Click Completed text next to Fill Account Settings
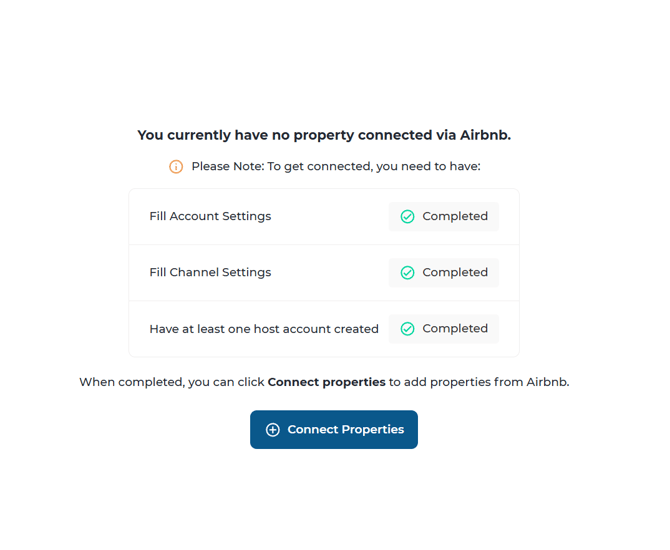Screen dimensions: 670x550 [455, 217]
